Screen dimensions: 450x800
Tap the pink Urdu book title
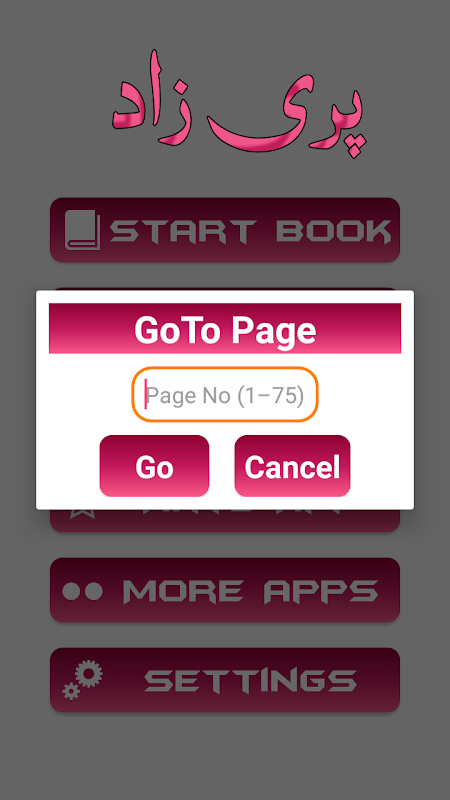239,103
